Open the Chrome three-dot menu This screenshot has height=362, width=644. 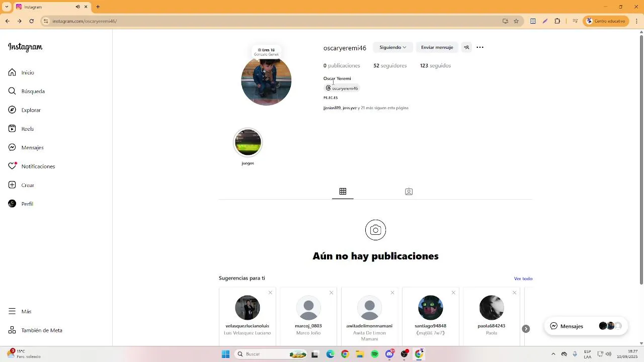coord(635,21)
